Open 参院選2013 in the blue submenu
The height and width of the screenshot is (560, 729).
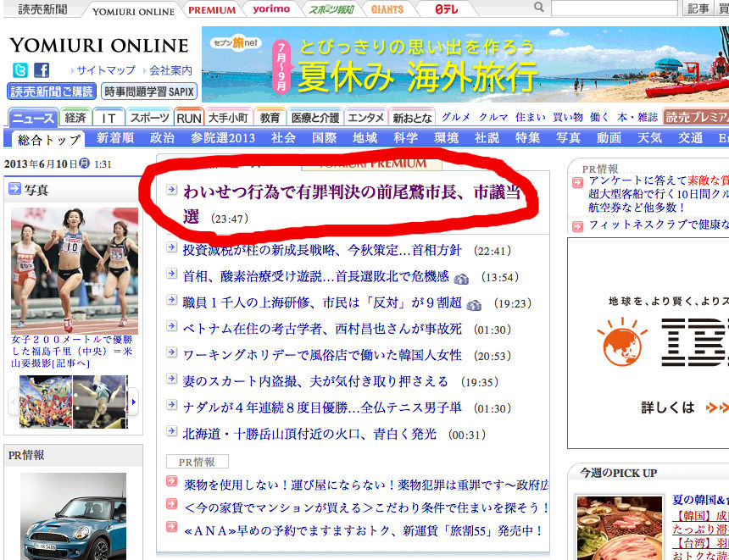click(x=223, y=138)
